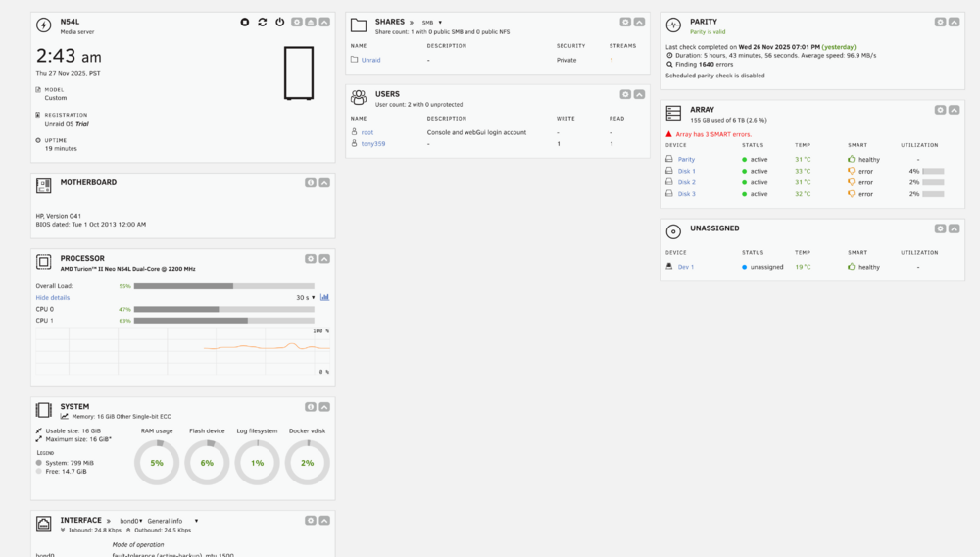Image resolution: width=980 pixels, height=557 pixels.
Task: Open the Dev 1 unassigned device link
Action: tap(686, 267)
